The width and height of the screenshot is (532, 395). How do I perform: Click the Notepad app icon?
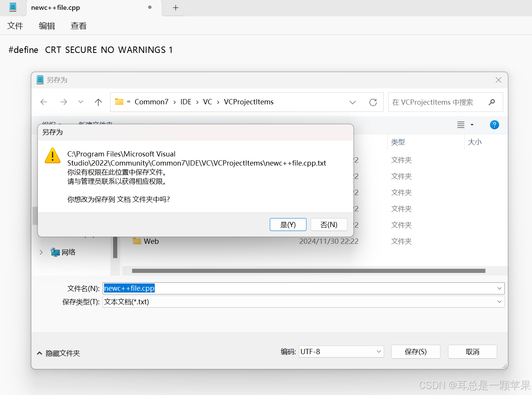coord(13,7)
